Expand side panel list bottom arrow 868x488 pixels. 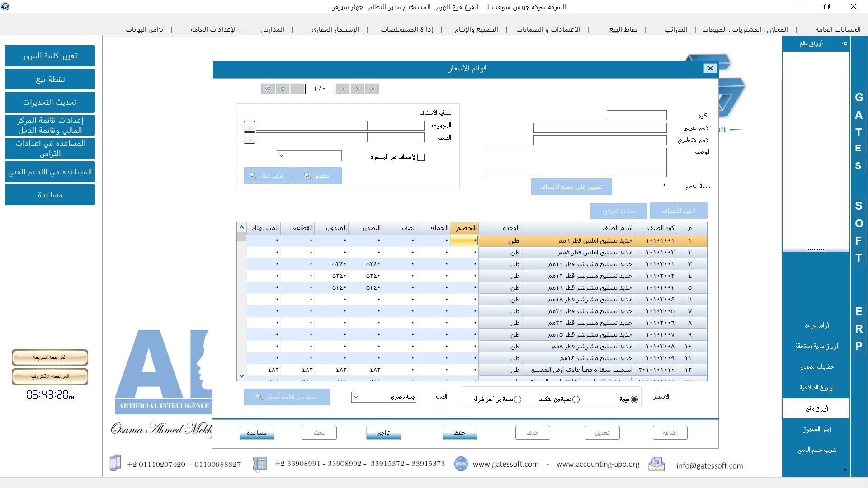click(x=845, y=470)
